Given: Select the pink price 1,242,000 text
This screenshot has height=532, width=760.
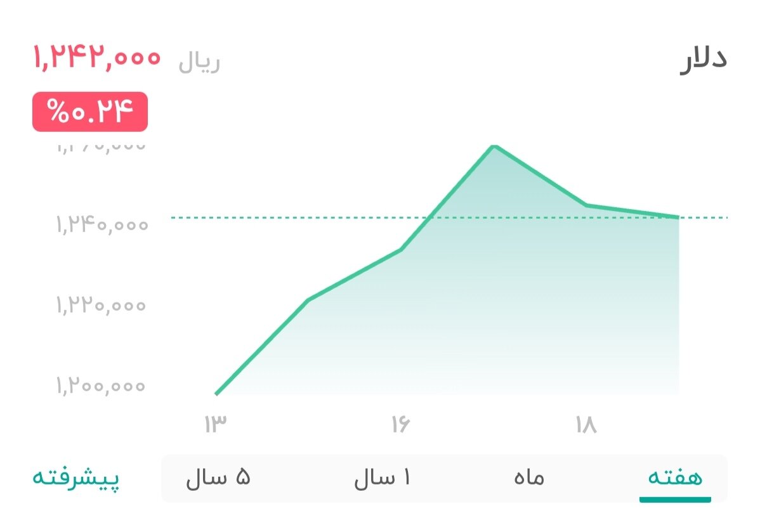Looking at the screenshot, I should [96, 58].
